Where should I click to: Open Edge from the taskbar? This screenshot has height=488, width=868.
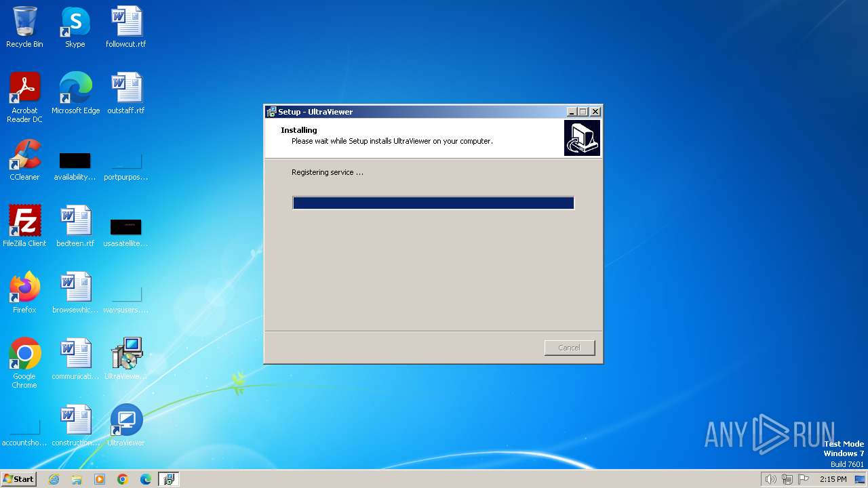146,479
